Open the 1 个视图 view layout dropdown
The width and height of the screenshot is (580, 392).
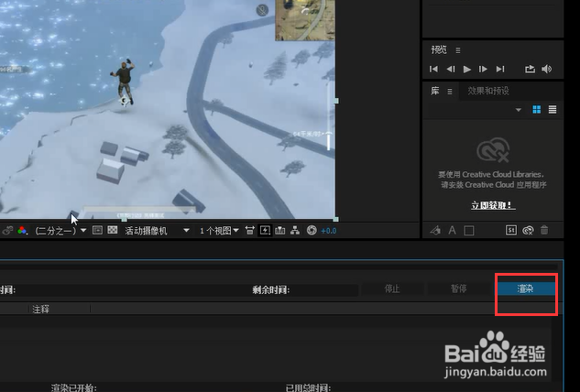click(x=219, y=231)
